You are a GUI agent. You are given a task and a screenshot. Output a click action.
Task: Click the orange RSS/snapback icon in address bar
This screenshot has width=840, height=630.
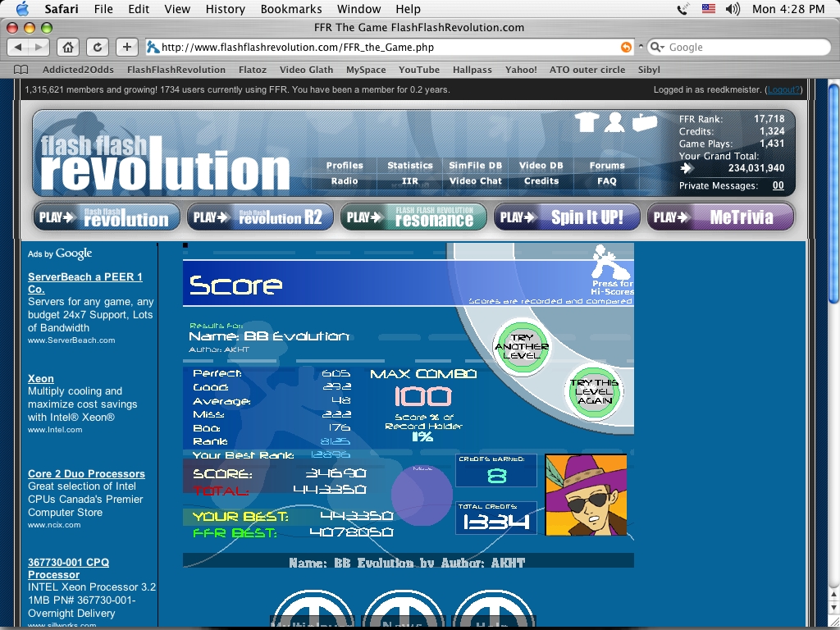[626, 47]
